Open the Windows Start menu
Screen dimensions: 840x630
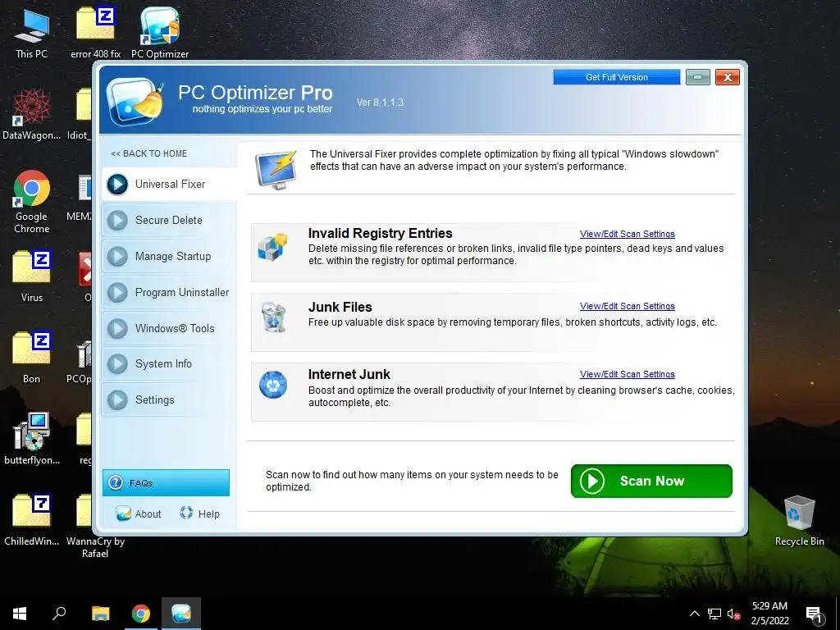pyautogui.click(x=20, y=614)
